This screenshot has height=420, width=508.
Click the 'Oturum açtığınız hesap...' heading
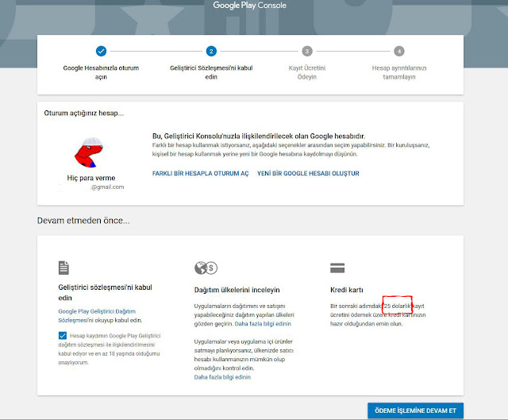click(83, 113)
